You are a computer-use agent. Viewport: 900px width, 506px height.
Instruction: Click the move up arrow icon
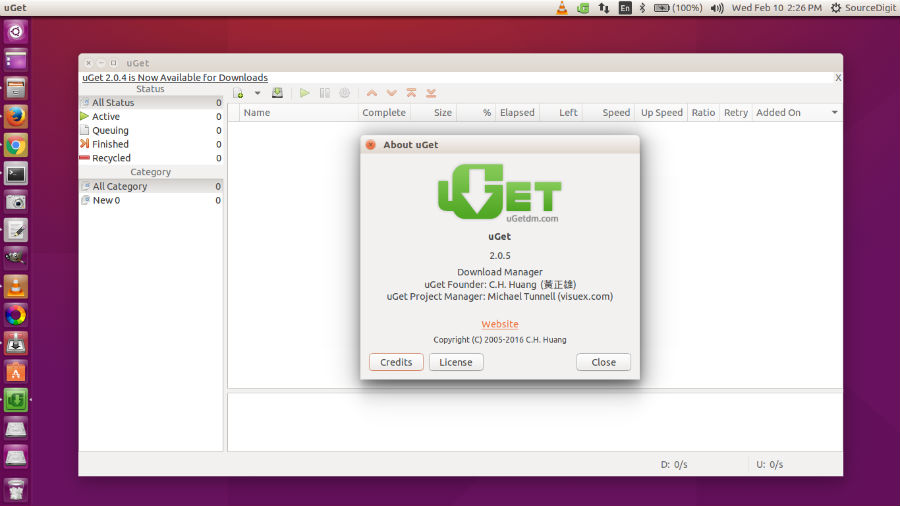point(372,93)
